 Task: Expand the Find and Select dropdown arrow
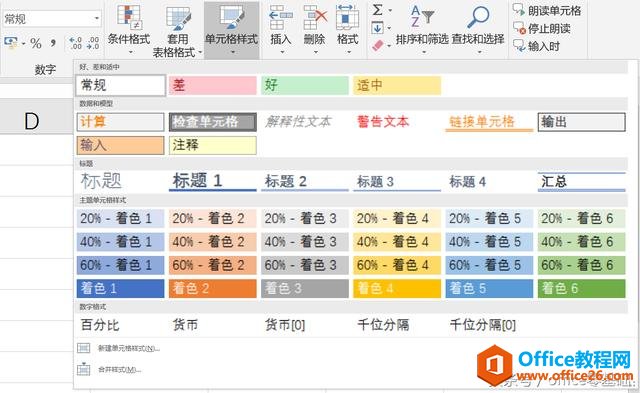tap(479, 52)
